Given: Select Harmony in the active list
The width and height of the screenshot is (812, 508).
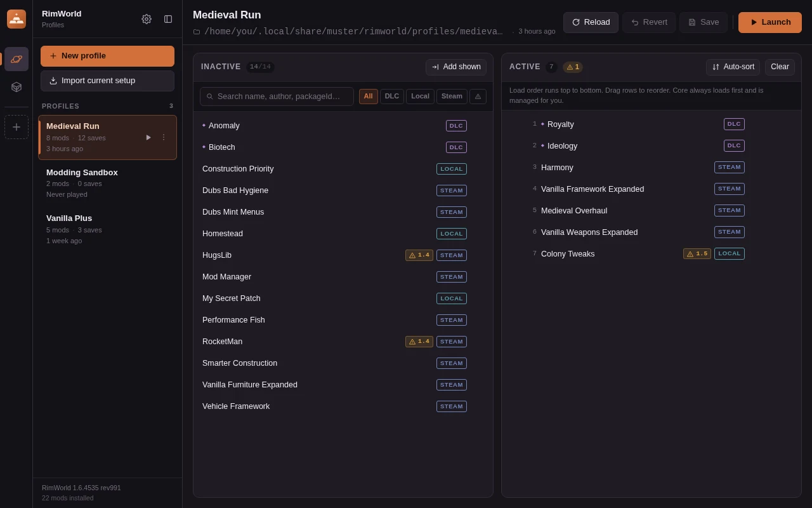Looking at the screenshot, I should (x=652, y=168).
